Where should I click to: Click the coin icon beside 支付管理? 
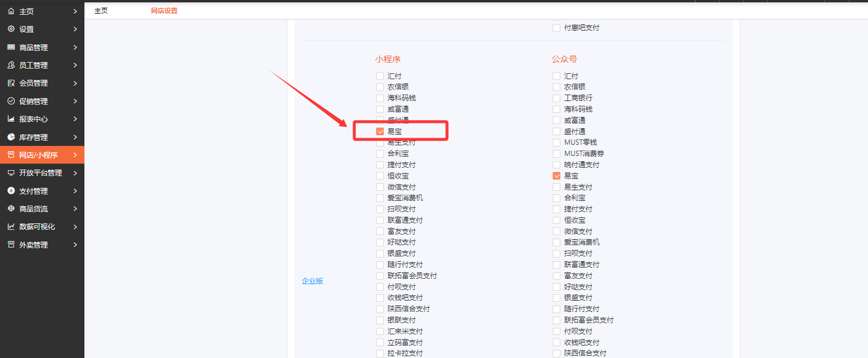tap(11, 191)
